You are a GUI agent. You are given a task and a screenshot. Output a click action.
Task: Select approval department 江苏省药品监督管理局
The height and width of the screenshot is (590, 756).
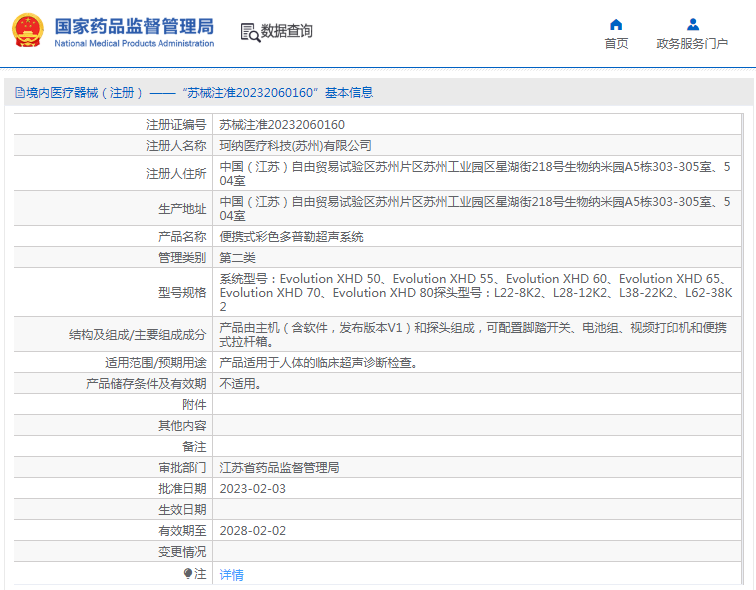(x=279, y=468)
